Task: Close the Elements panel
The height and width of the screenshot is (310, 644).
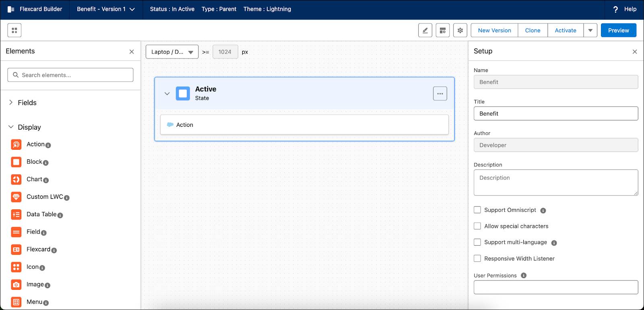Action: tap(132, 52)
